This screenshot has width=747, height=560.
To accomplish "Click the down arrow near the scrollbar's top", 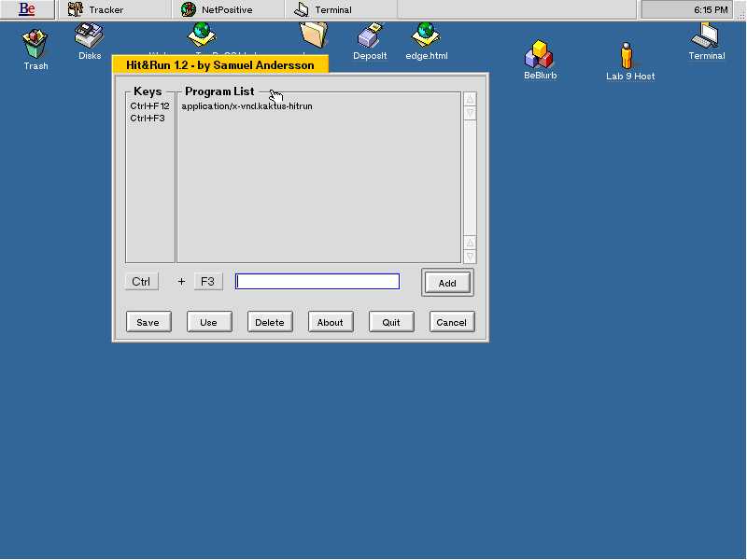I will [470, 113].
